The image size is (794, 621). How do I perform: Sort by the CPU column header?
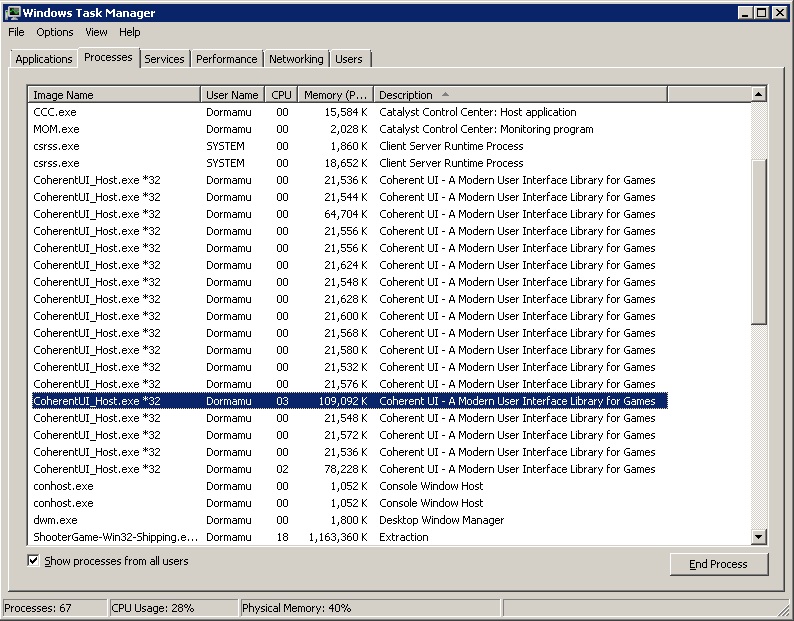coord(281,95)
